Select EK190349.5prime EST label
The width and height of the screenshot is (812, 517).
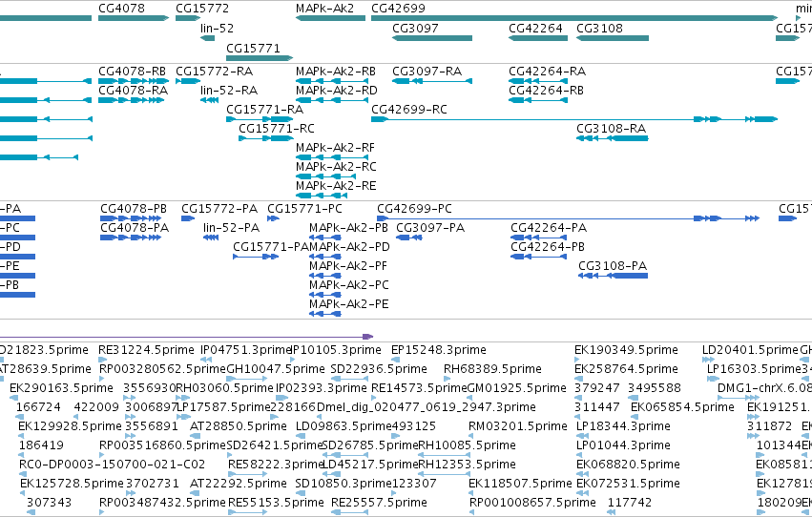(x=626, y=350)
